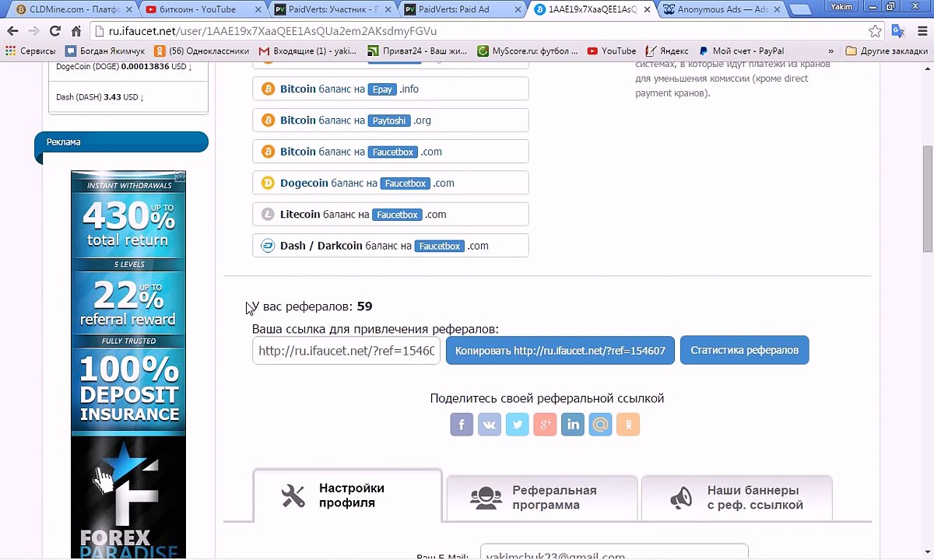Click megaphone icon on Наши баннеры tab
934x560 pixels.
coord(681,498)
